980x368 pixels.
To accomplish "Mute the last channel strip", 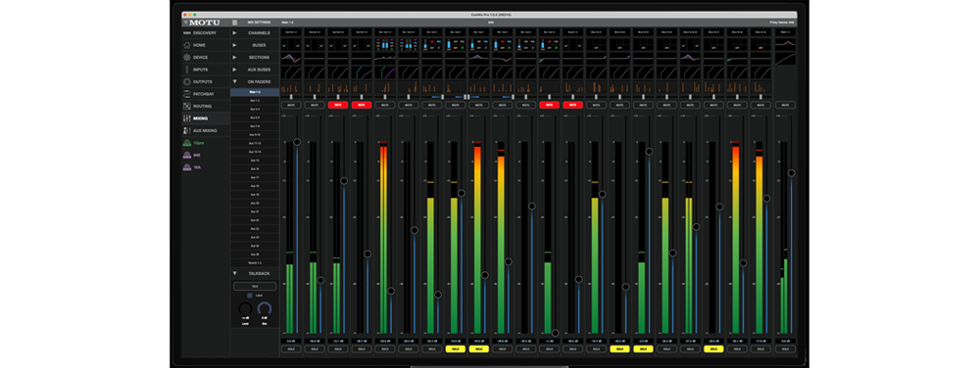I will [x=785, y=105].
